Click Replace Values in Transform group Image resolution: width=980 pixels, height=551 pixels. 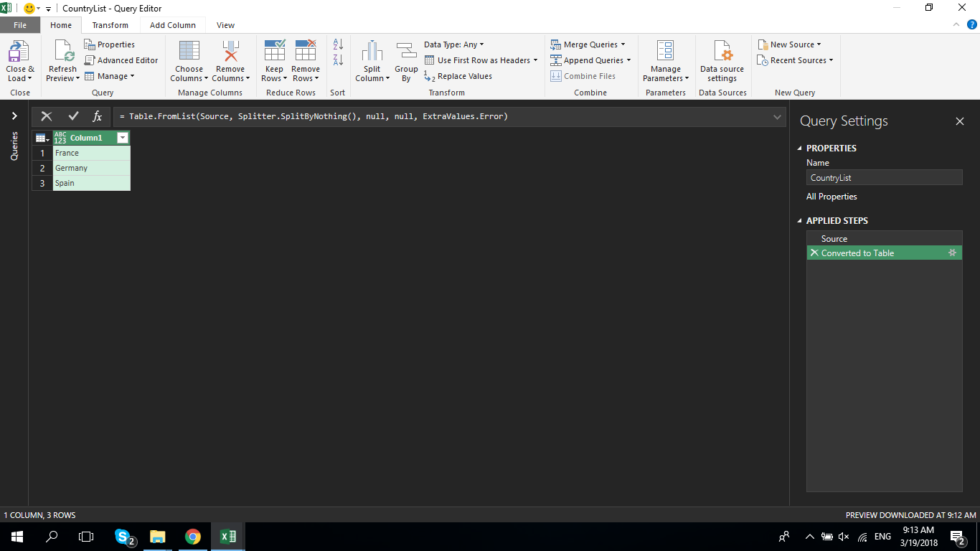463,75
